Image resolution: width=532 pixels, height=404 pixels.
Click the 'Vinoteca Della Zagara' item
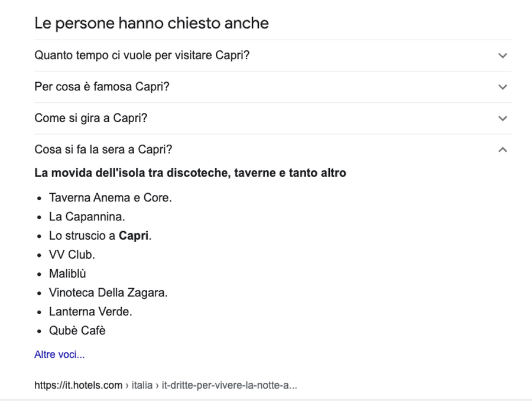(x=108, y=292)
